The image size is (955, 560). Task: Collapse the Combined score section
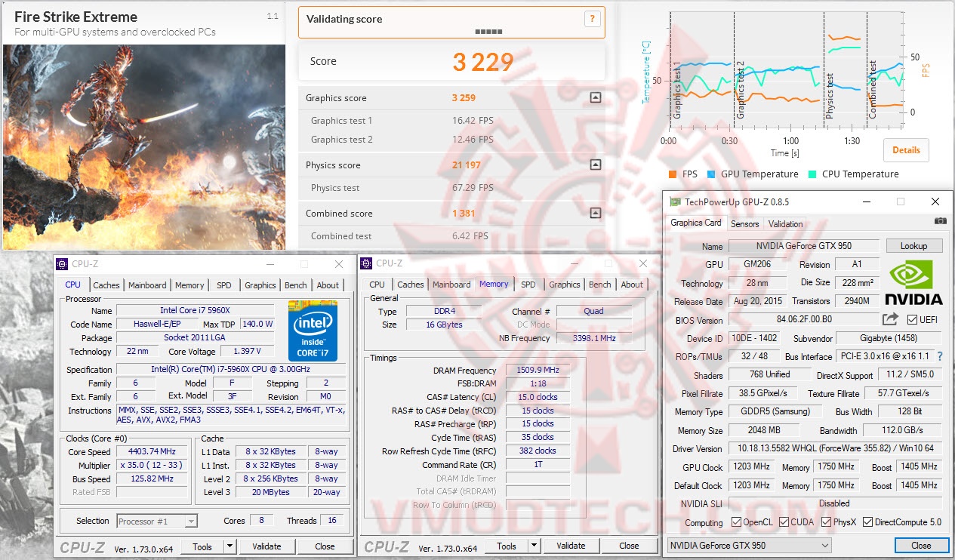pyautogui.click(x=595, y=213)
